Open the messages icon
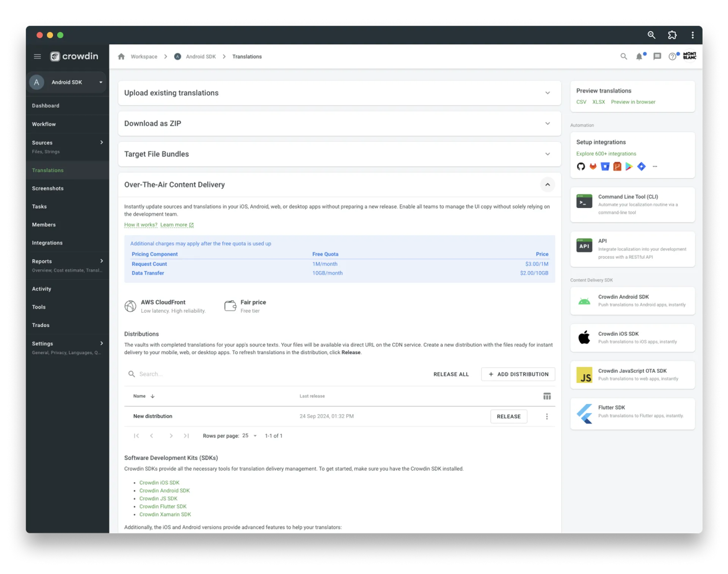 pyautogui.click(x=657, y=56)
